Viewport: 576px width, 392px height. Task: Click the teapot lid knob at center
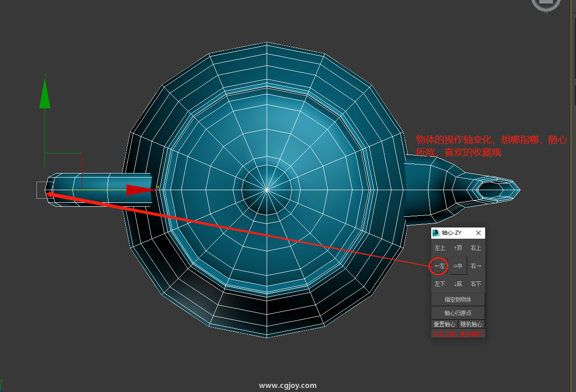[267, 190]
